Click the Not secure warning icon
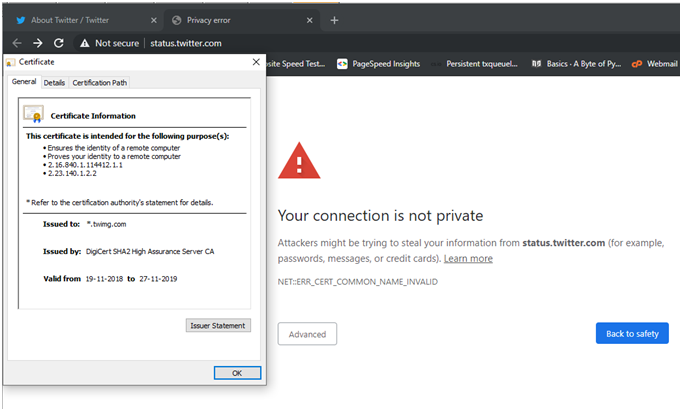Viewport: 682px width, 411px height. [84, 43]
